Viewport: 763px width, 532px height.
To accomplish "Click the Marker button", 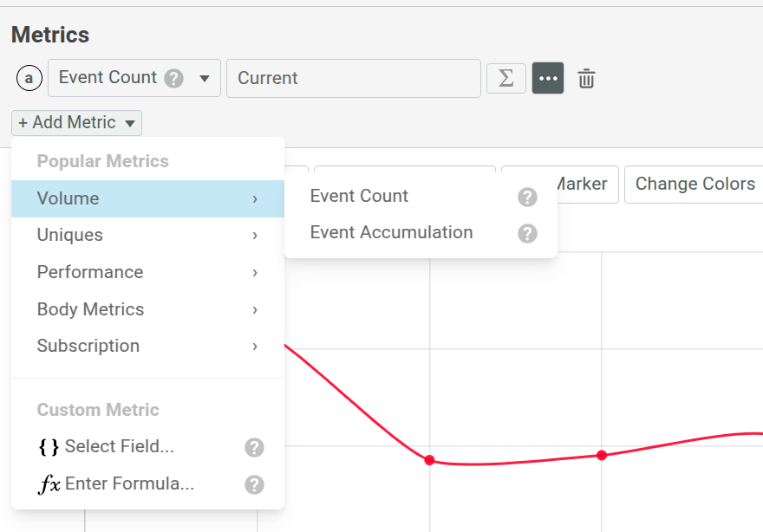I will (x=582, y=184).
